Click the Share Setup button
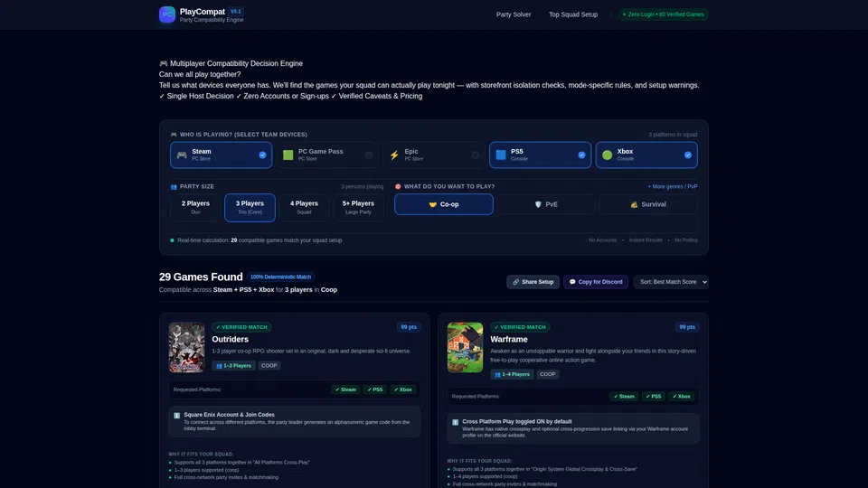868x488 pixels. point(533,282)
